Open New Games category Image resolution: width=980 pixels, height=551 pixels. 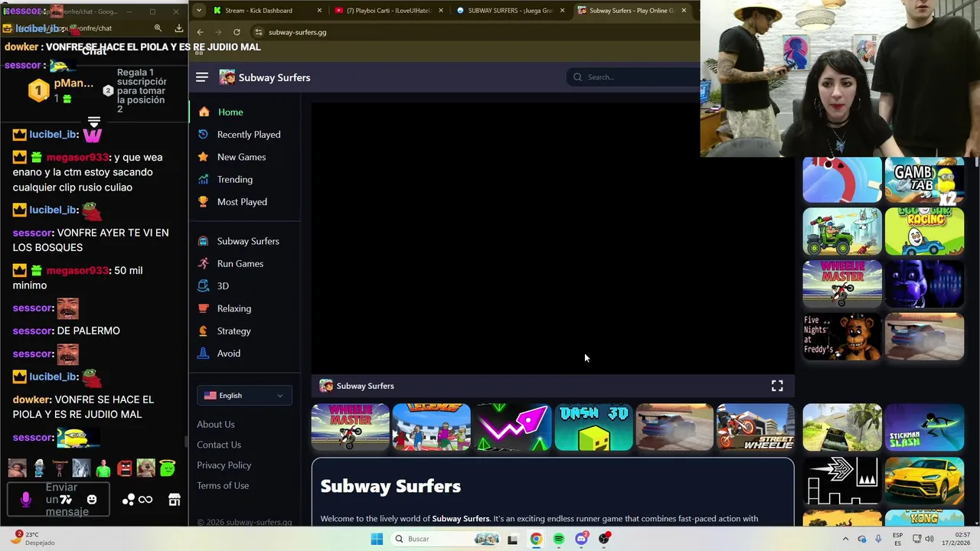coord(232,157)
